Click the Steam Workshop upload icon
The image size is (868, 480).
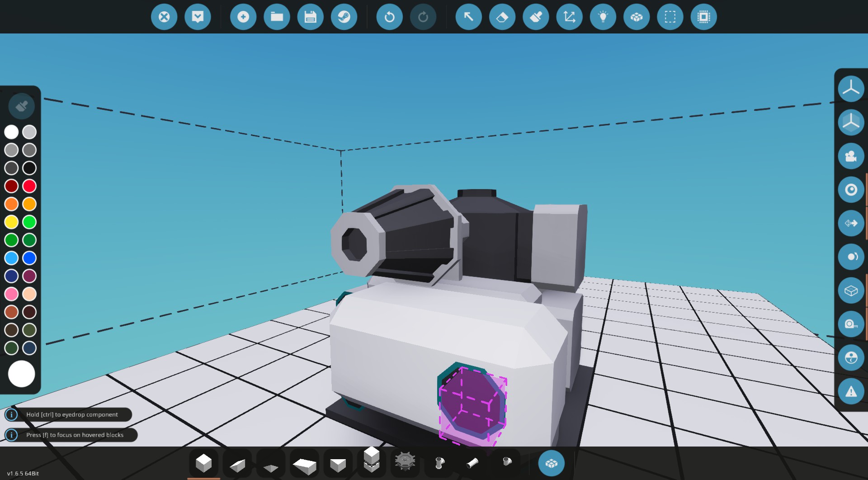(344, 17)
